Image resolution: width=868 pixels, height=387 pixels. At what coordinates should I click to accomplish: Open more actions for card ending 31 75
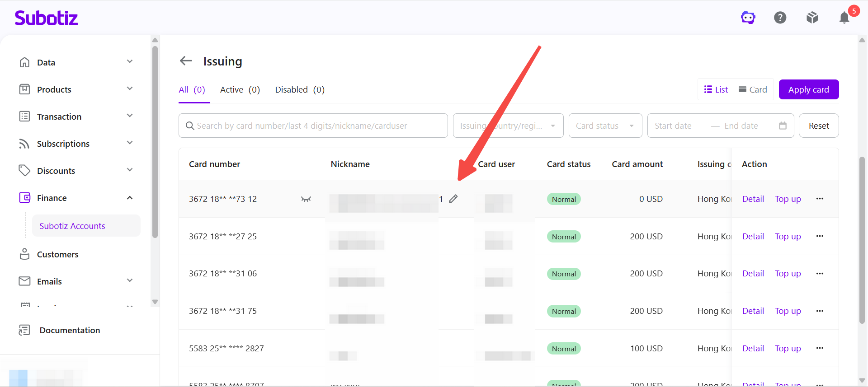(x=820, y=311)
